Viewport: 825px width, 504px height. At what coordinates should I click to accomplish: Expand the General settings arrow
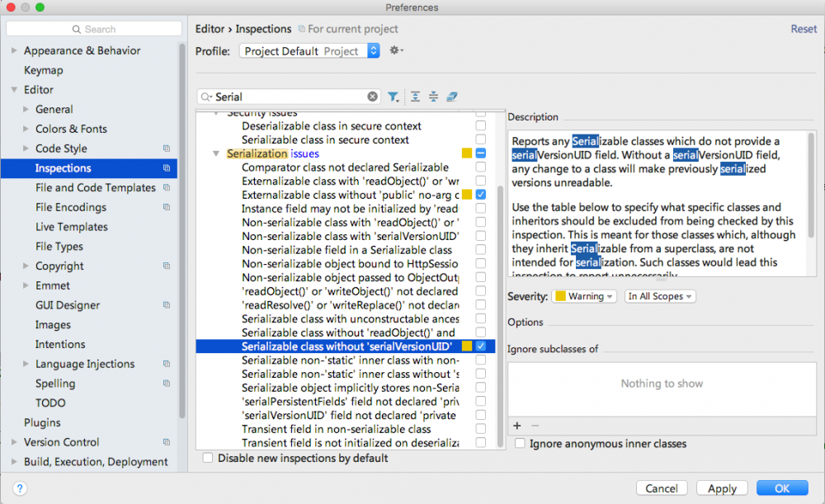point(26,109)
